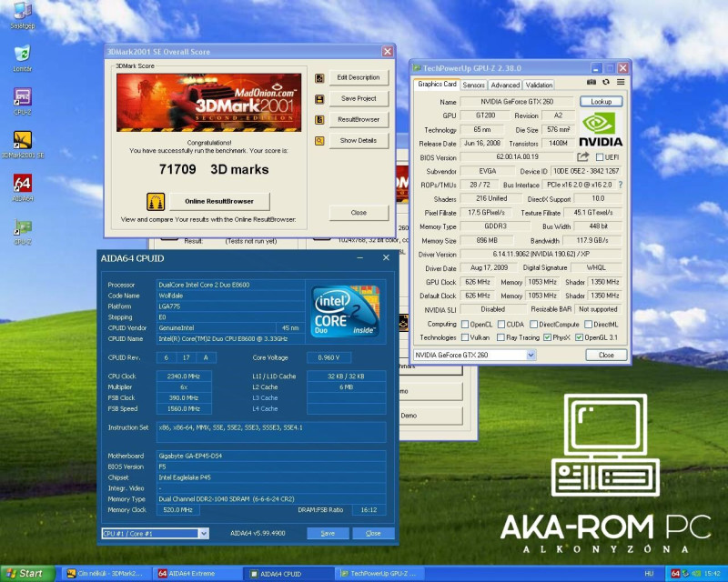
Task: Click the Show Details button
Action: pos(359,140)
